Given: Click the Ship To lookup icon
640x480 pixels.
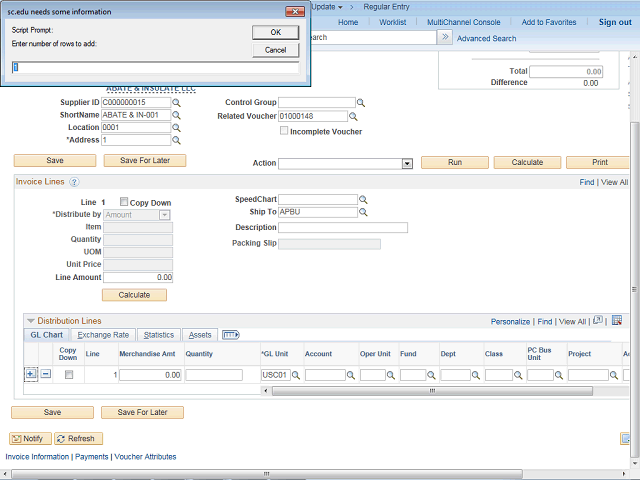Looking at the screenshot, I should [x=363, y=213].
